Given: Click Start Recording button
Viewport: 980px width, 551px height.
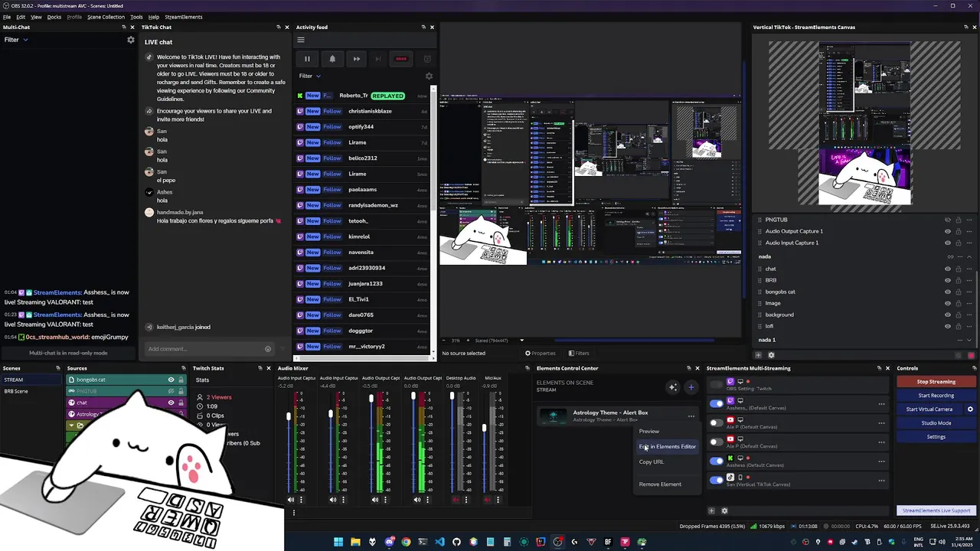Looking at the screenshot, I should click(936, 396).
